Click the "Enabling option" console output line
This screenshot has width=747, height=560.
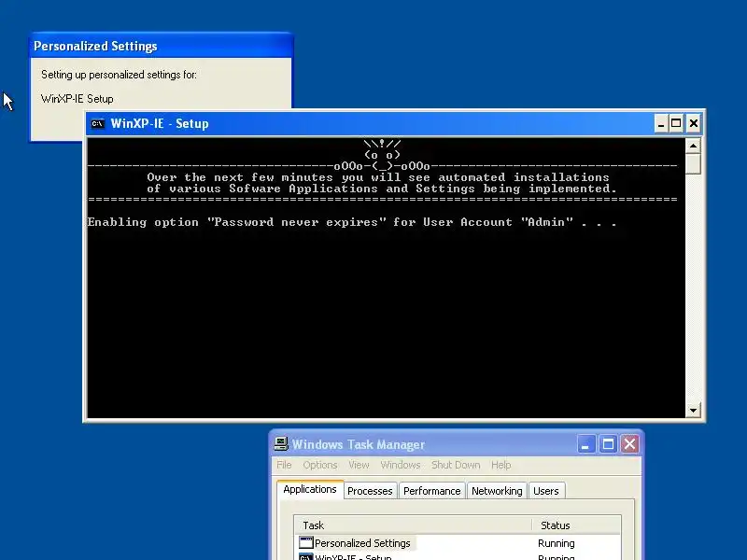pyautogui.click(x=352, y=222)
